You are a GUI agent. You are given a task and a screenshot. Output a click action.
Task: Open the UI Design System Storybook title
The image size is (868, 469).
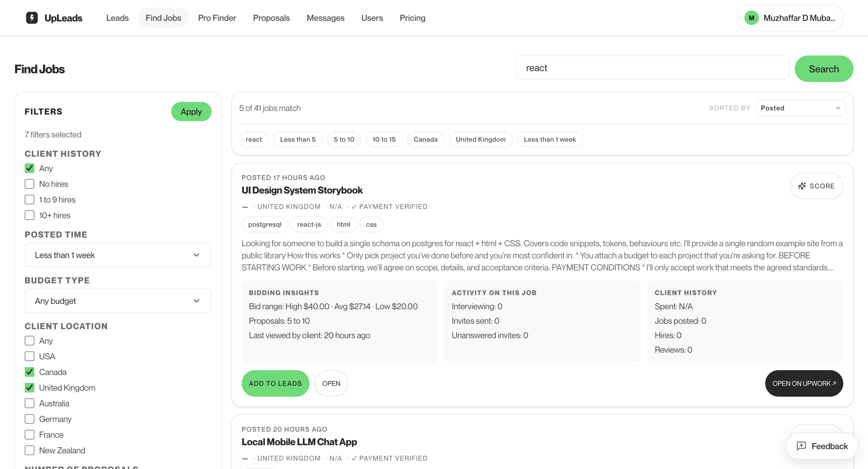[x=302, y=190]
